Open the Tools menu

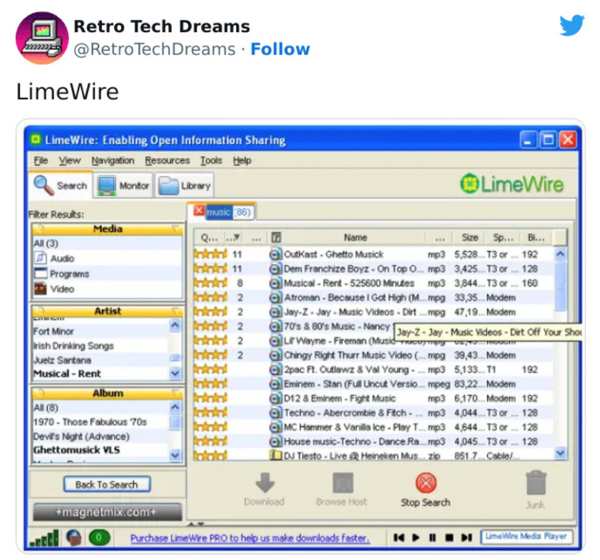click(x=211, y=160)
